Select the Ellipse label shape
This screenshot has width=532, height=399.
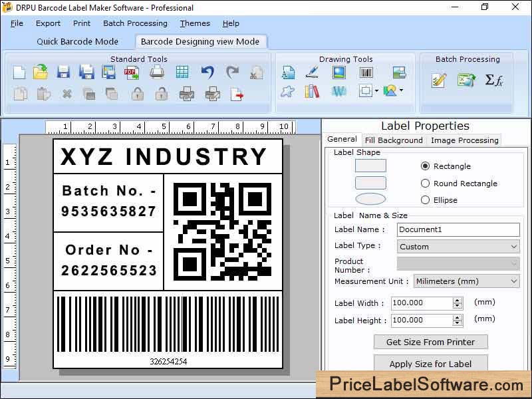click(426, 200)
